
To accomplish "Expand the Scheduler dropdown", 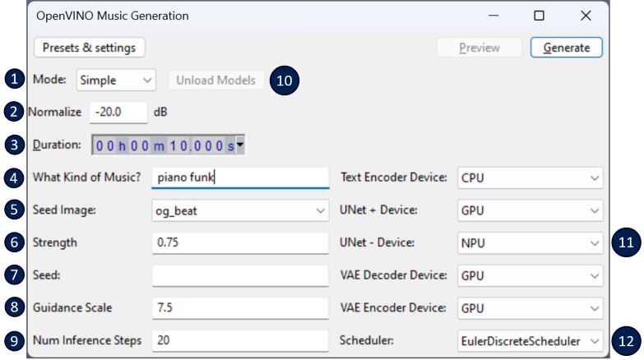I will click(529, 340).
